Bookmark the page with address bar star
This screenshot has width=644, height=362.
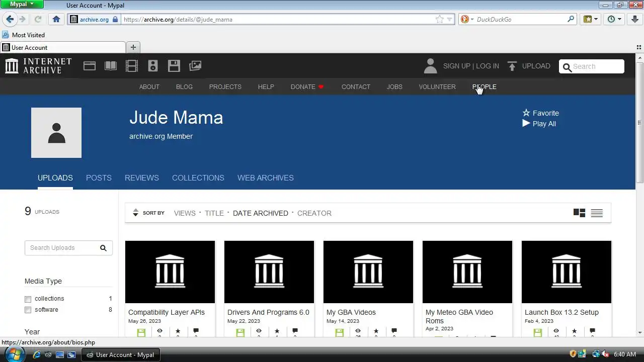click(440, 19)
